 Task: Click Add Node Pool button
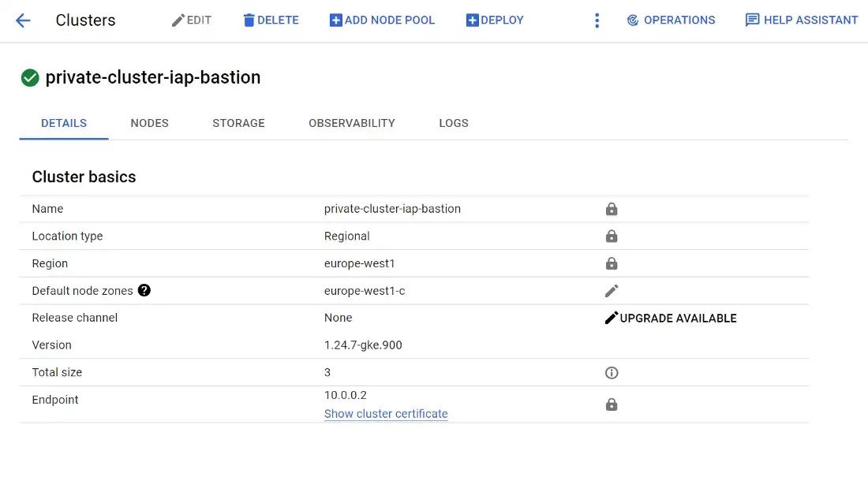(x=382, y=20)
